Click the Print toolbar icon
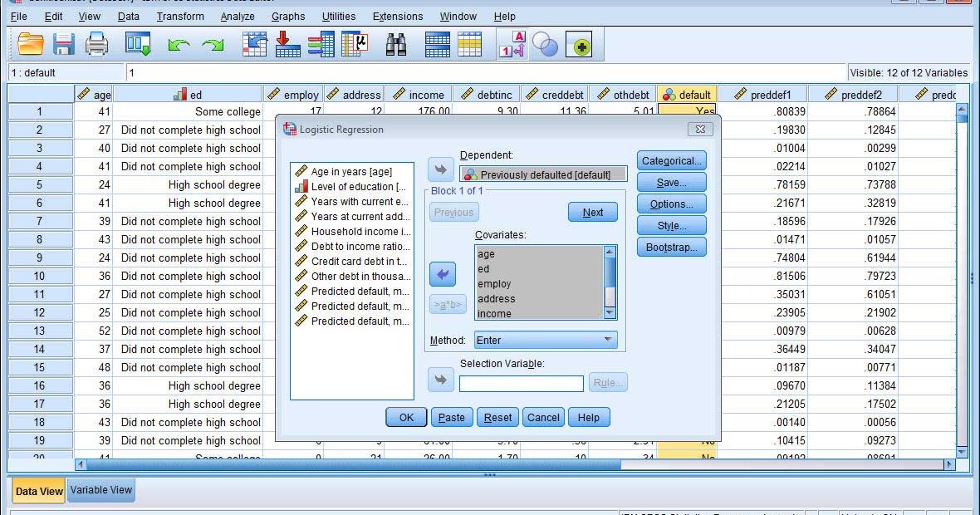This screenshot has width=980, height=515. [97, 44]
